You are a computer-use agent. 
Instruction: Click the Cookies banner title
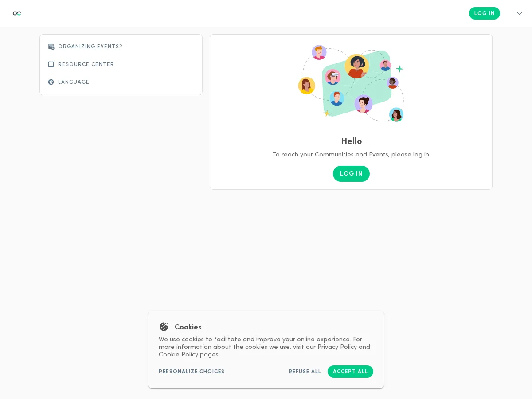[188, 327]
